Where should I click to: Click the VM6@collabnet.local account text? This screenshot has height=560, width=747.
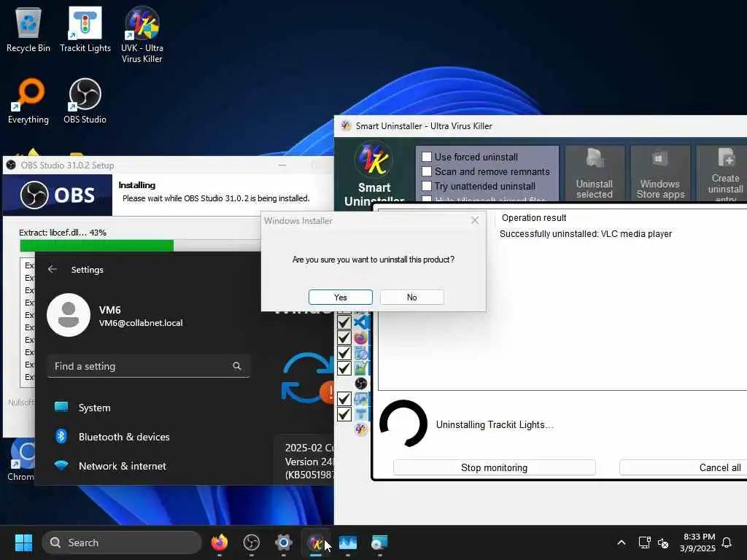coord(141,323)
